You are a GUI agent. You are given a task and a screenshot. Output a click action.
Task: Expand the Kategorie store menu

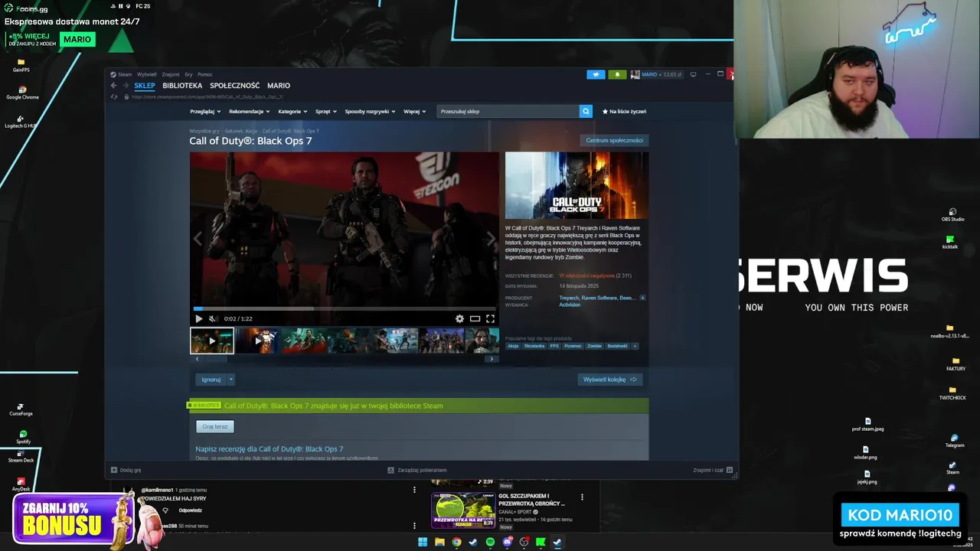(x=292, y=112)
